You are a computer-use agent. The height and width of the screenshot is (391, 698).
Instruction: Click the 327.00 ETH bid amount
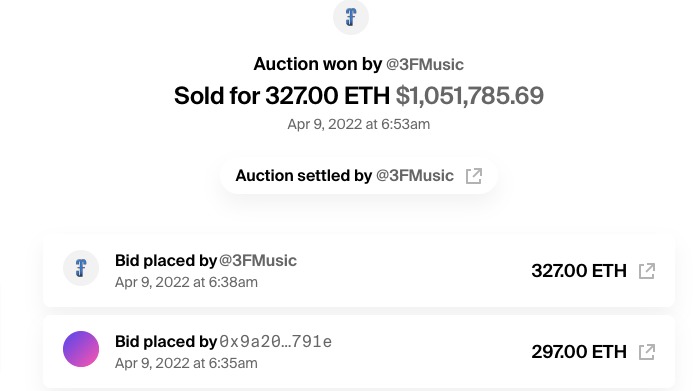(579, 271)
